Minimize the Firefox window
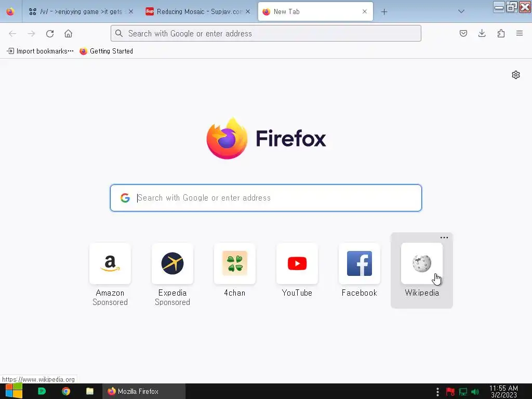The image size is (532, 399). (499, 7)
